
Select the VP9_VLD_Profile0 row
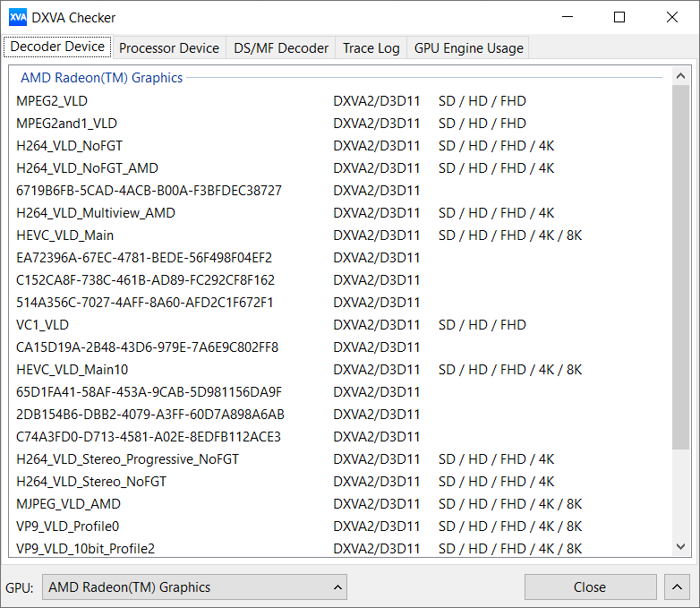(x=340, y=527)
